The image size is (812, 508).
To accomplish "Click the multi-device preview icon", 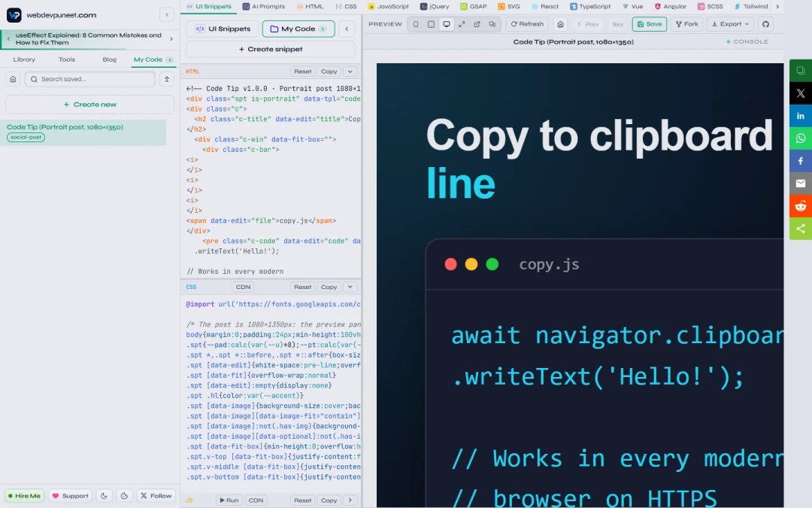I will coord(492,24).
